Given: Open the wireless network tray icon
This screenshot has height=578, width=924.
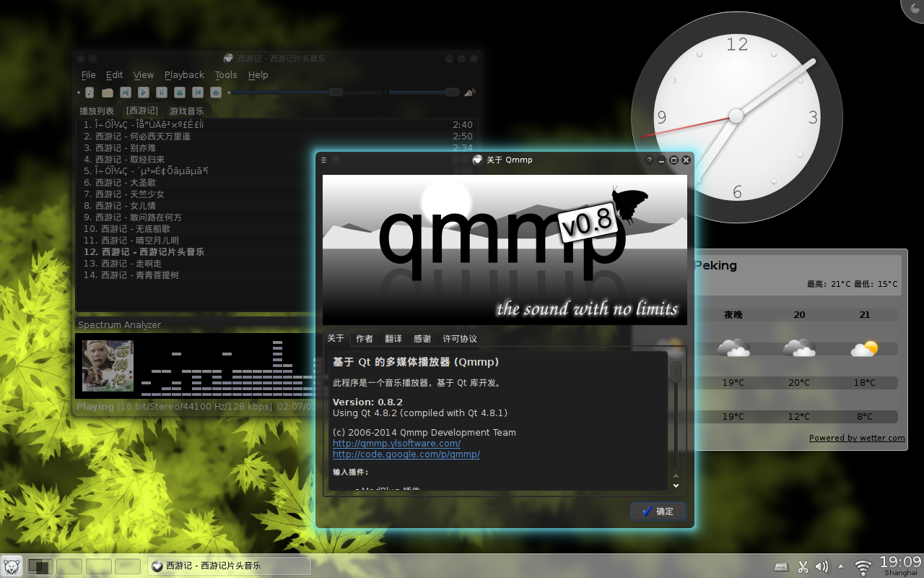Looking at the screenshot, I should coord(863,567).
